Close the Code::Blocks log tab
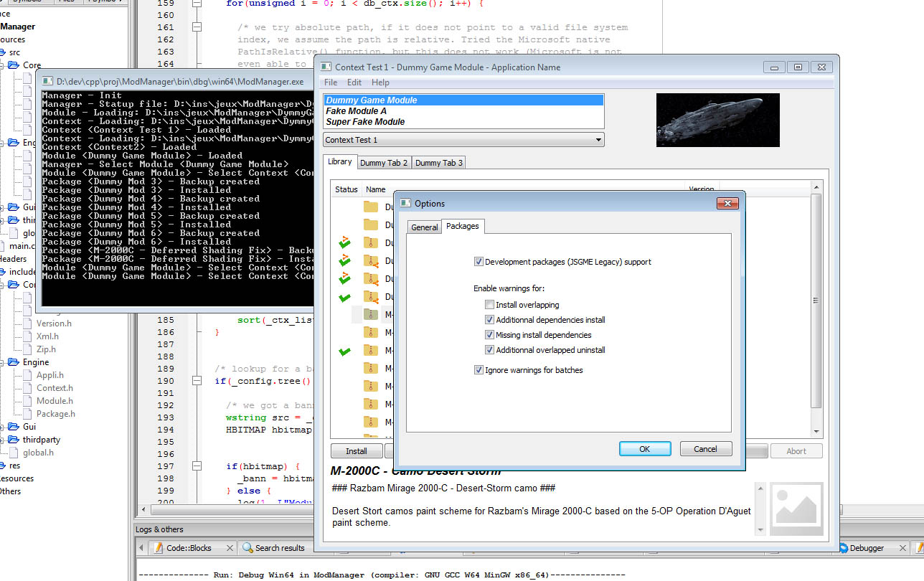Screen dimensions: 924x581 (x=229, y=548)
